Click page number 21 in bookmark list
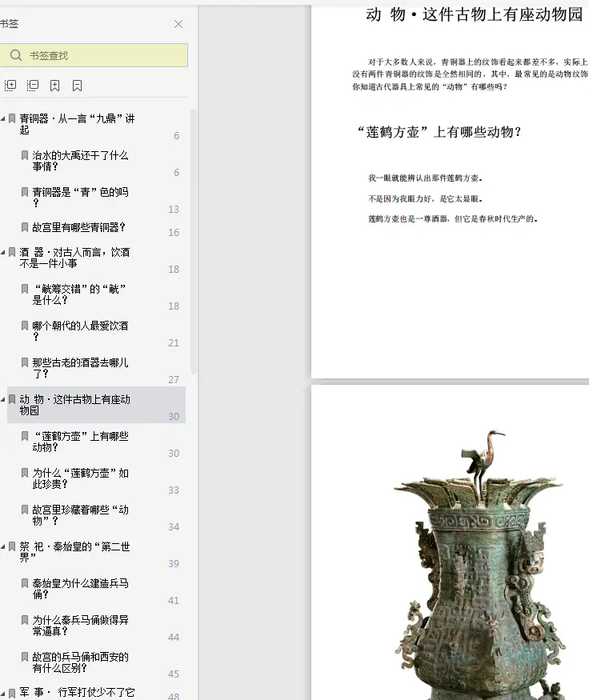 (174, 343)
